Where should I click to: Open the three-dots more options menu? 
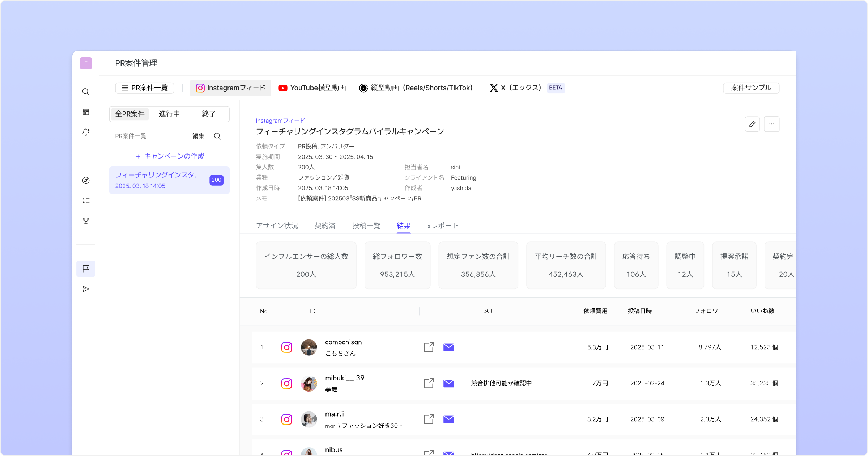[x=771, y=124]
